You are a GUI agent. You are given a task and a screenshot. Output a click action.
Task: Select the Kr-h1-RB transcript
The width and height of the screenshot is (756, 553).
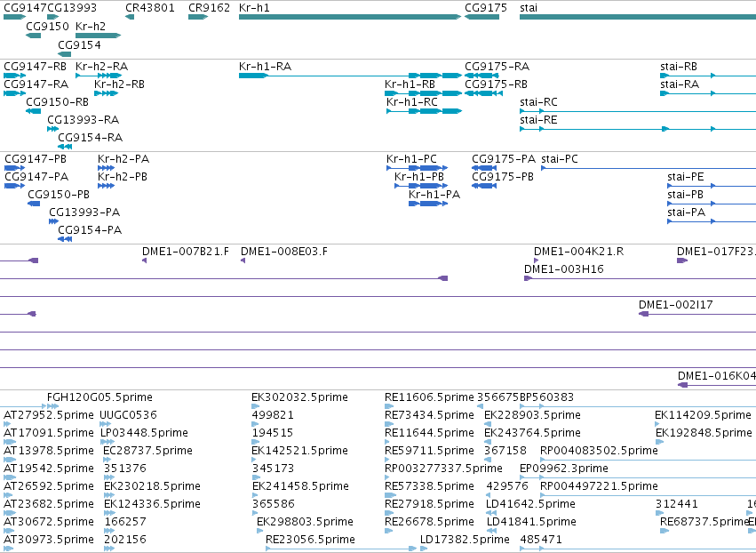(424, 93)
